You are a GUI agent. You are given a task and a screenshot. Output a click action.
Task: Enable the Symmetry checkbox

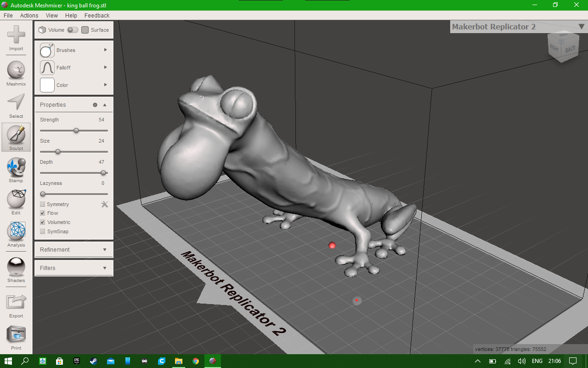pyautogui.click(x=43, y=204)
